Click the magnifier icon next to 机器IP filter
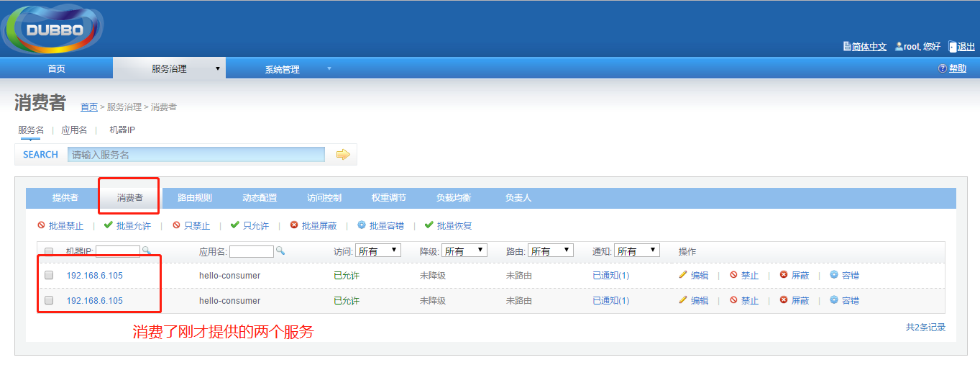980x388 pixels. click(147, 251)
